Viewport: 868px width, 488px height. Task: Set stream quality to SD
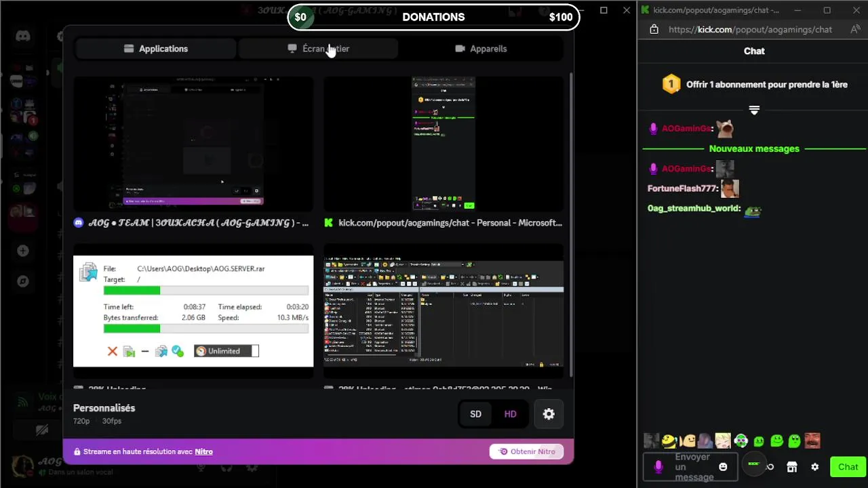pos(476,414)
